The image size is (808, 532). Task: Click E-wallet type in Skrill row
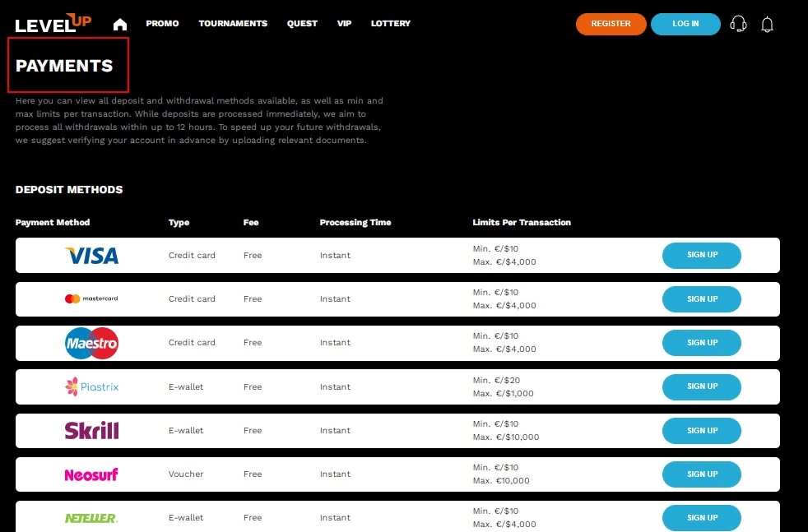(186, 431)
